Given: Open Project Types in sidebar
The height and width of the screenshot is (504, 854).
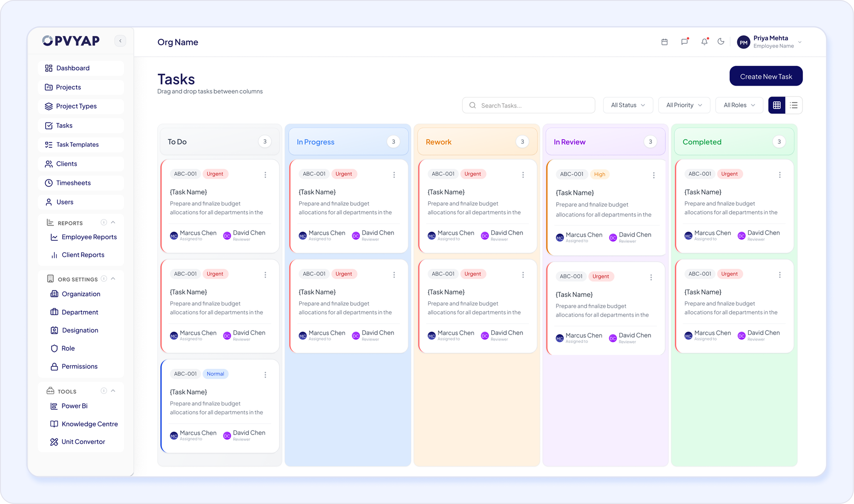Looking at the screenshot, I should click(x=81, y=106).
